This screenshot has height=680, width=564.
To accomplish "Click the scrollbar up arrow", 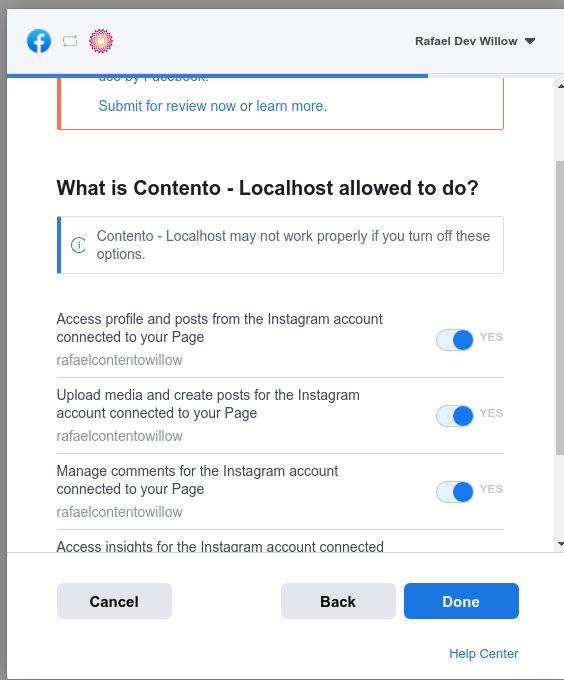I will tap(560, 86).
